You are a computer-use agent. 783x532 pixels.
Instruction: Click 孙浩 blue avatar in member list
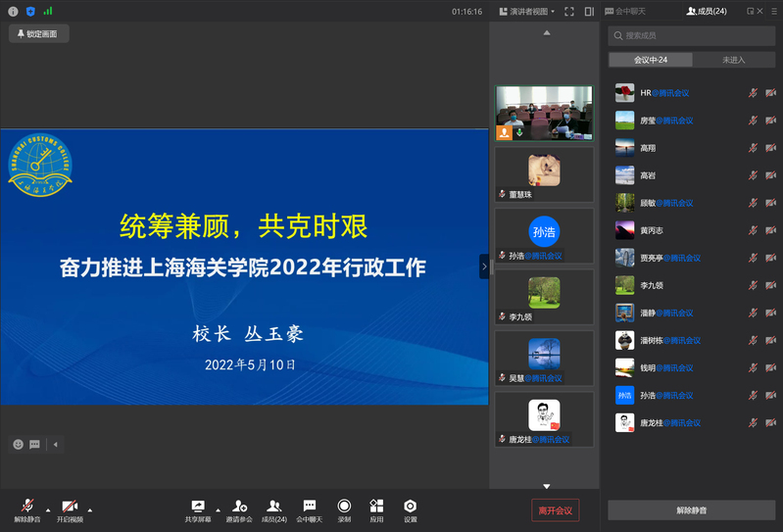[624, 395]
